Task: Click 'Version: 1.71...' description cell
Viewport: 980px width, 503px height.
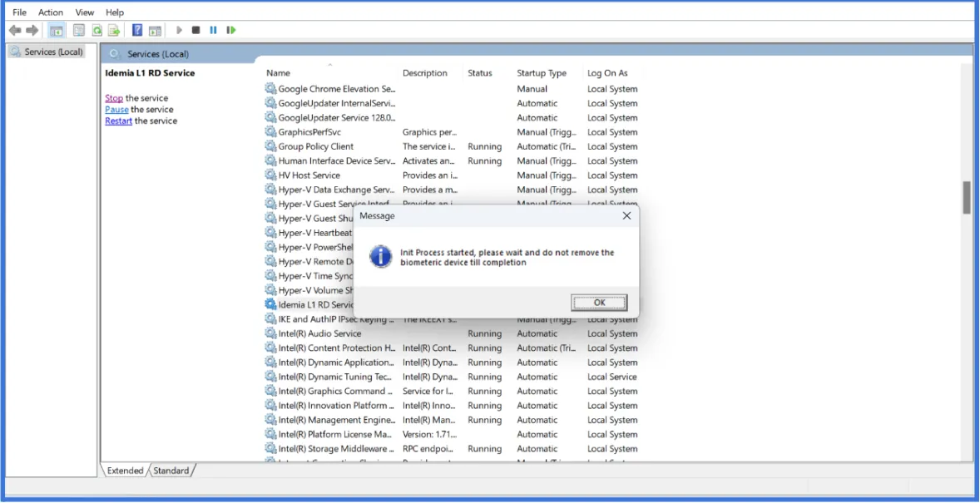Action: [430, 434]
